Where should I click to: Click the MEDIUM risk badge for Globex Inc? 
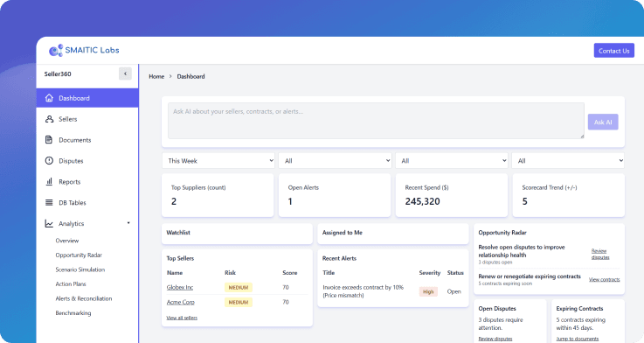pos(239,288)
